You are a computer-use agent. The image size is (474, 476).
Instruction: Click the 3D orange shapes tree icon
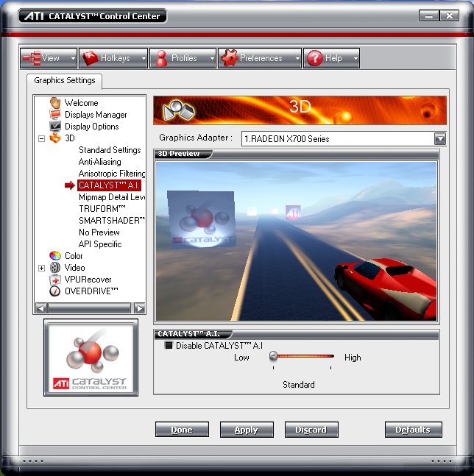(x=55, y=138)
